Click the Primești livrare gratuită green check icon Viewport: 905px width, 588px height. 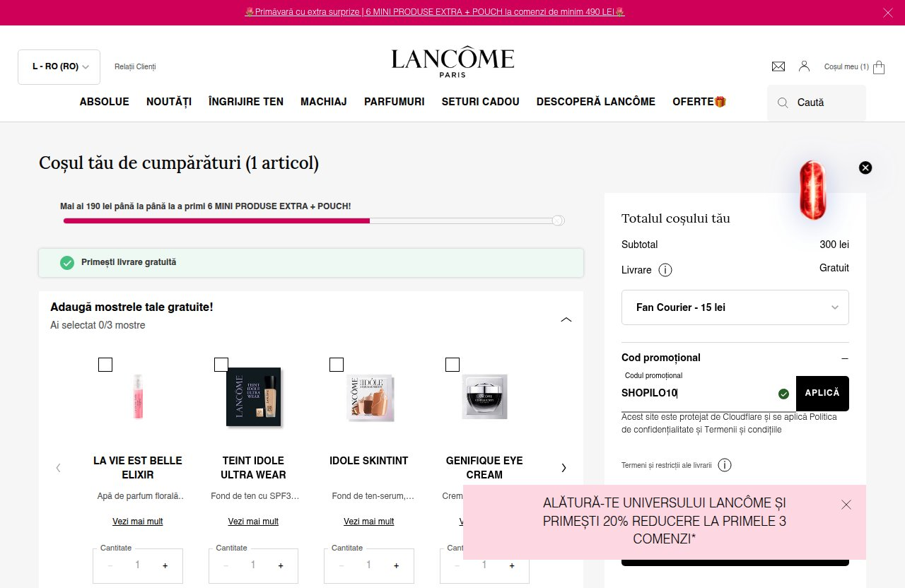[67, 263]
